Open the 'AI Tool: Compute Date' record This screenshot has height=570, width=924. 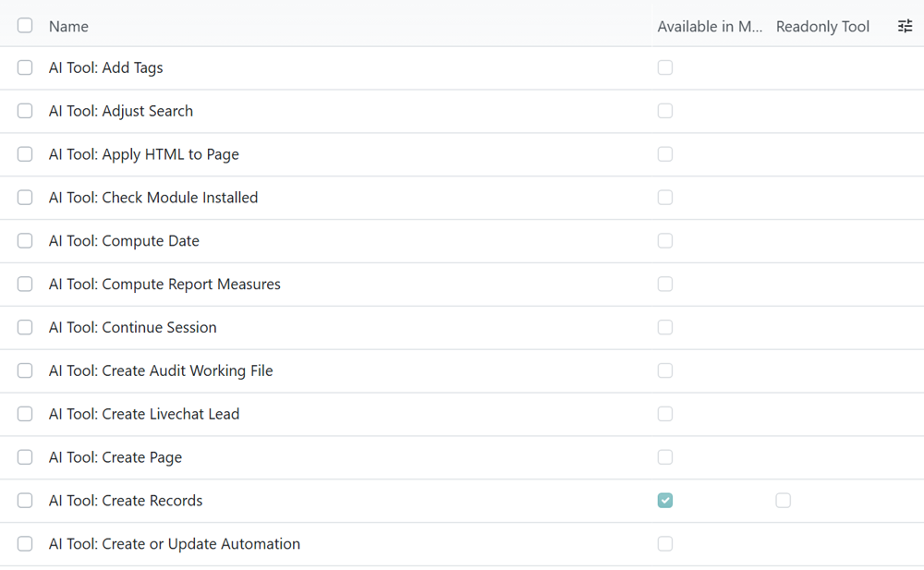(124, 241)
